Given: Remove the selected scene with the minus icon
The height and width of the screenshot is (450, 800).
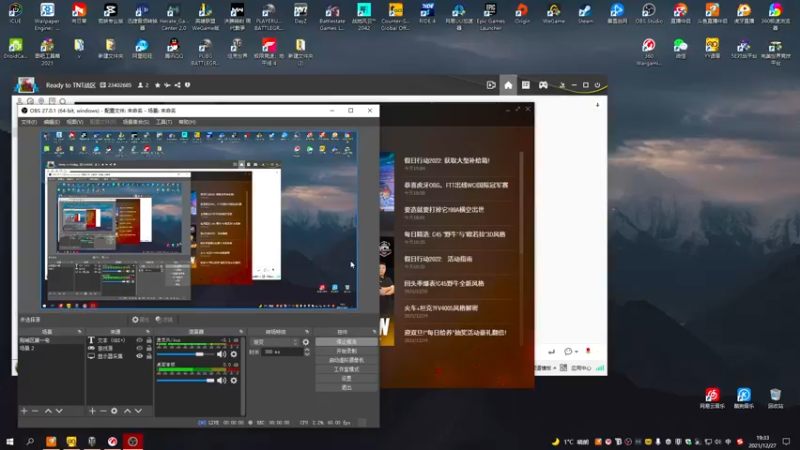Looking at the screenshot, I should [x=35, y=411].
